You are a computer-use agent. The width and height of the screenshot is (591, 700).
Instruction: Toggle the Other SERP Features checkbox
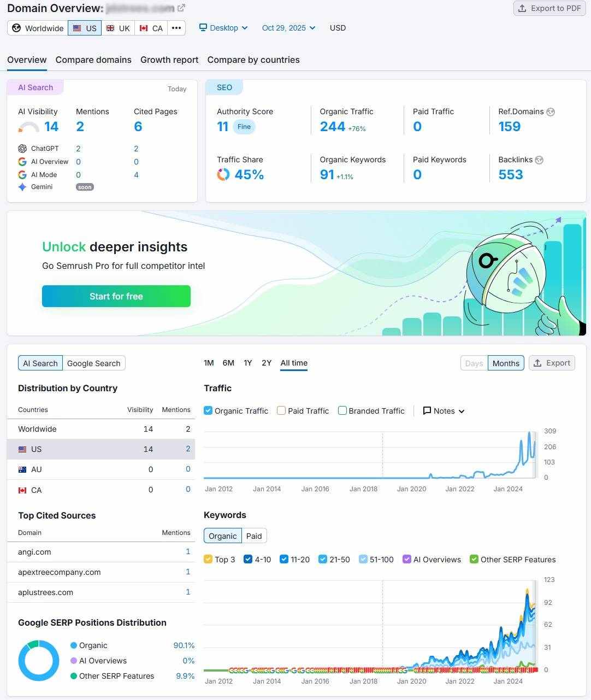(x=474, y=559)
